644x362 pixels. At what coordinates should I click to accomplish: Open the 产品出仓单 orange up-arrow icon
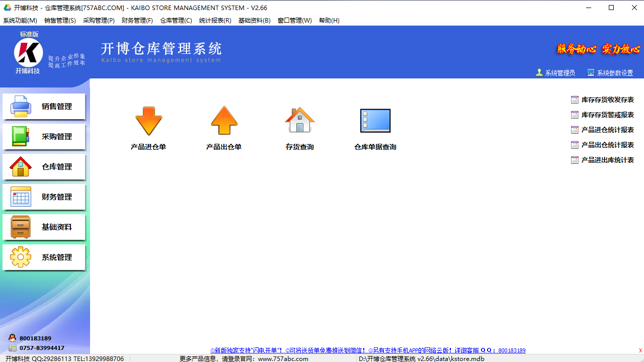click(223, 121)
